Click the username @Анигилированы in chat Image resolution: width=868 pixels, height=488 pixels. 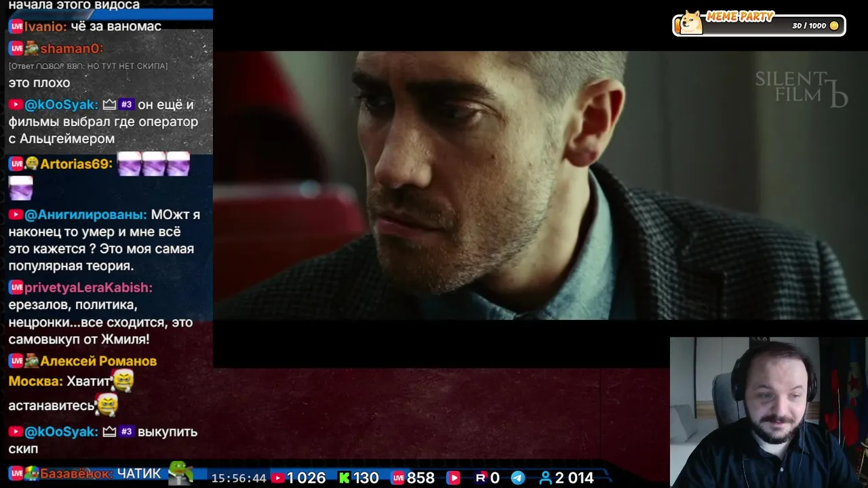(x=85, y=215)
